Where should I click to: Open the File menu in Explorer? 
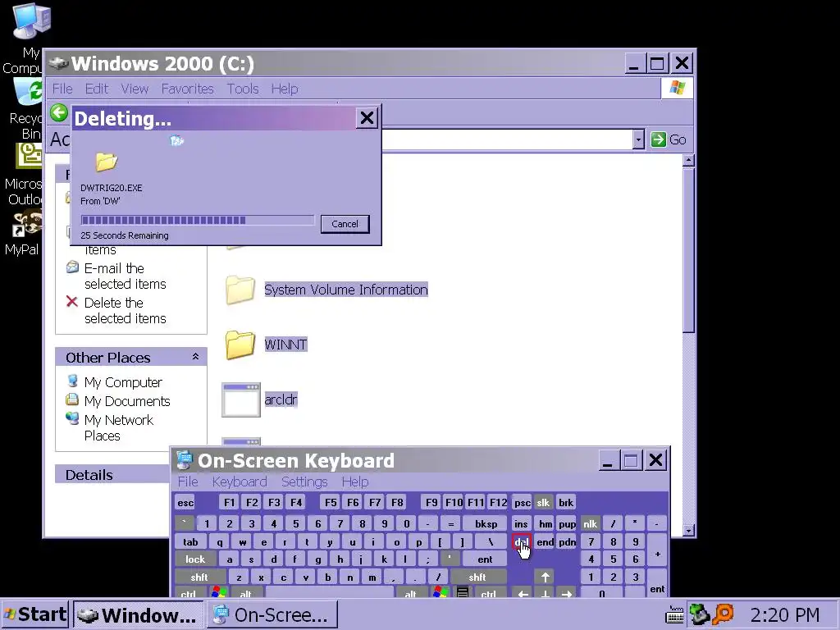click(x=62, y=89)
